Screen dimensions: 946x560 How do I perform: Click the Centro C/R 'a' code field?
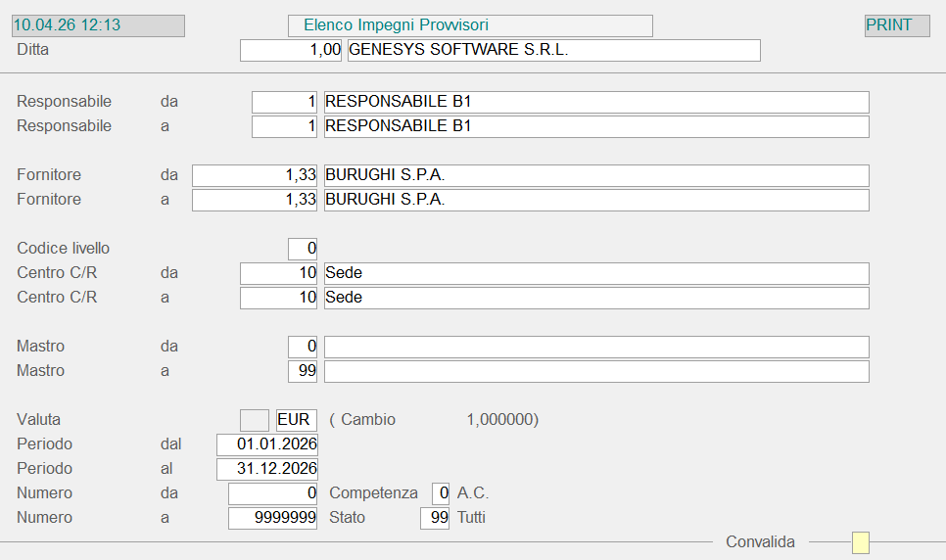pos(279,298)
